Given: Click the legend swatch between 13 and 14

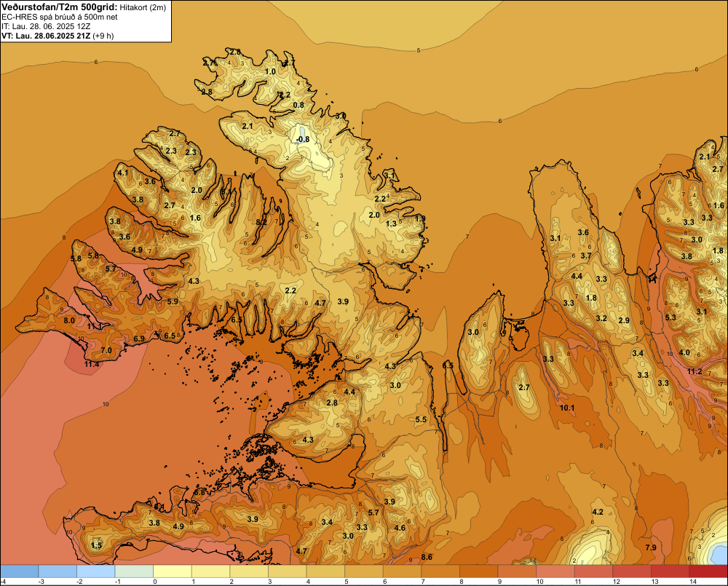Looking at the screenshot, I should [670, 571].
